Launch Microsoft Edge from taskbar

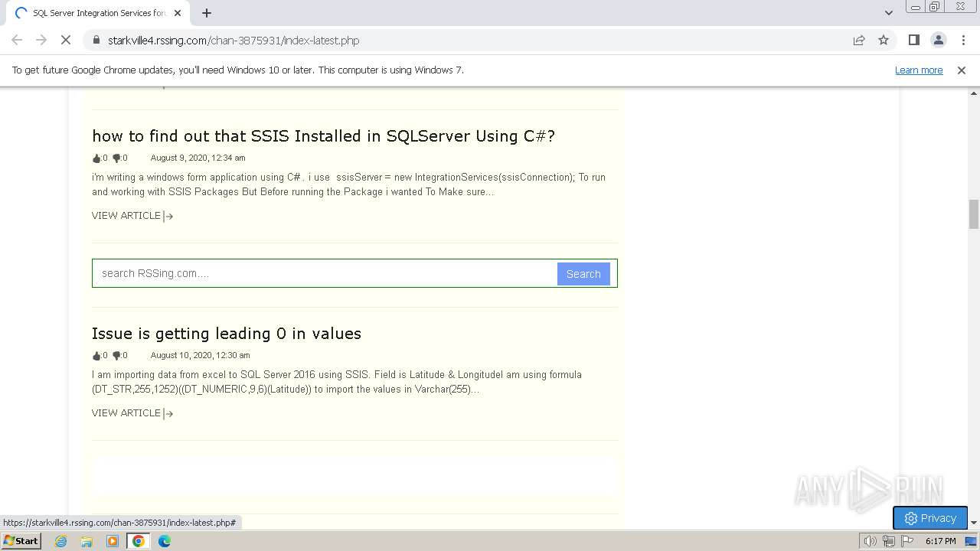click(165, 541)
